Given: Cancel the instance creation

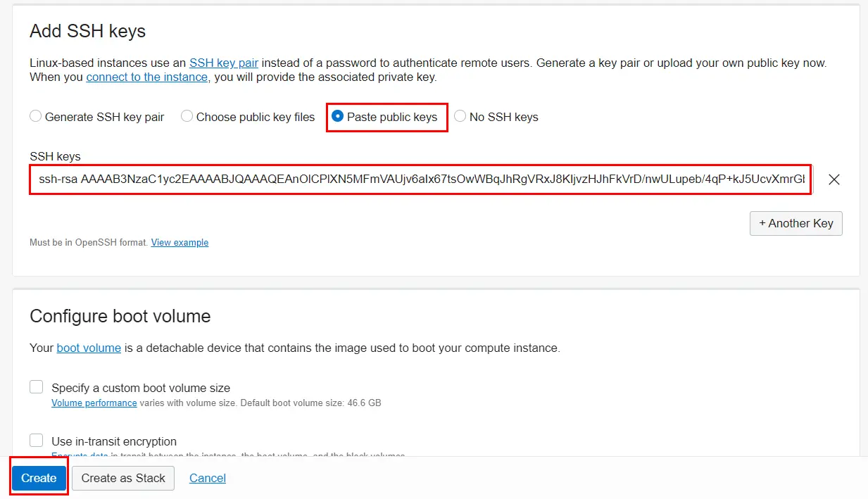Looking at the screenshot, I should (x=208, y=478).
